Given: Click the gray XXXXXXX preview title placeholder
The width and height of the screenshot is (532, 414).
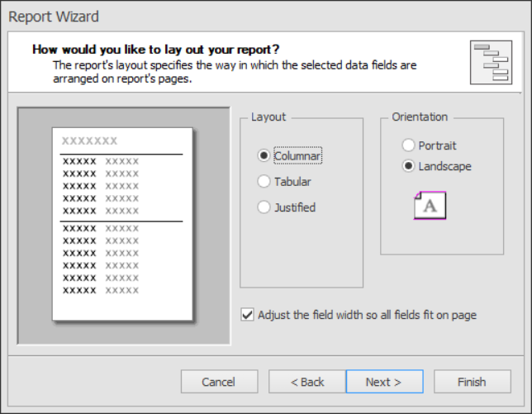Looking at the screenshot, I should click(x=89, y=140).
